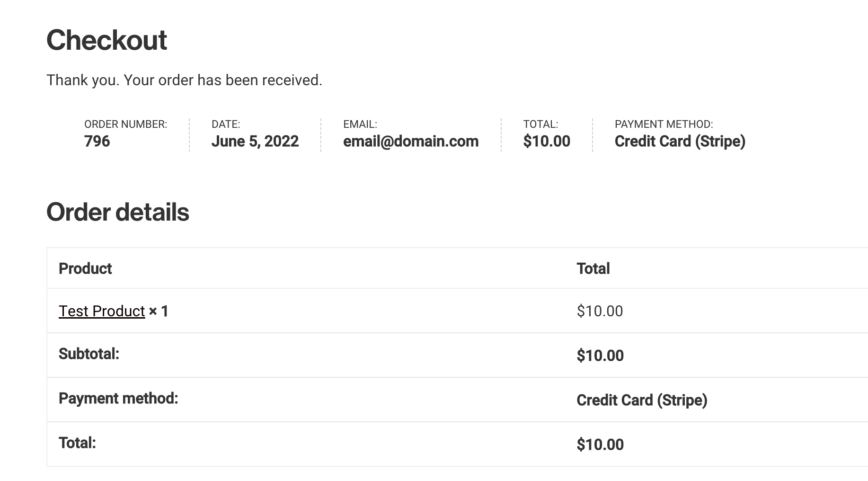Viewport: 868px width, 481px height.
Task: Click the Checkout page heading
Action: pyautogui.click(x=106, y=40)
